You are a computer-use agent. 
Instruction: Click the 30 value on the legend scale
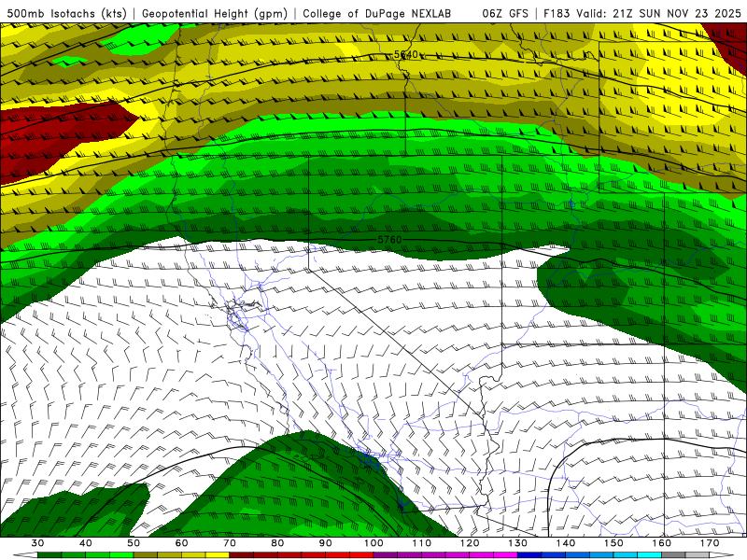click(37, 543)
